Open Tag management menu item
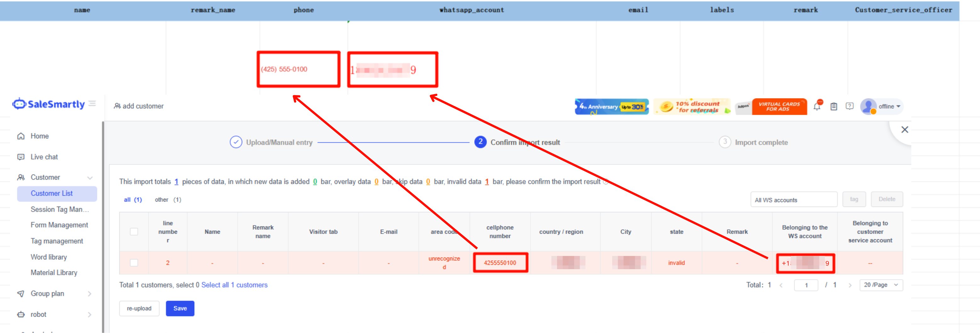 57,241
